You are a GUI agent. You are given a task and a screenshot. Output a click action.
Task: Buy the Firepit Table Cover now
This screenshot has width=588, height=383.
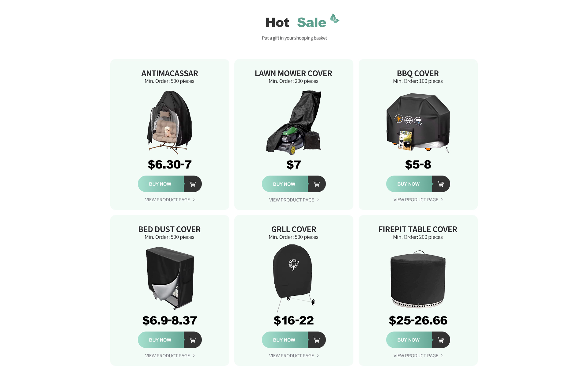409,340
